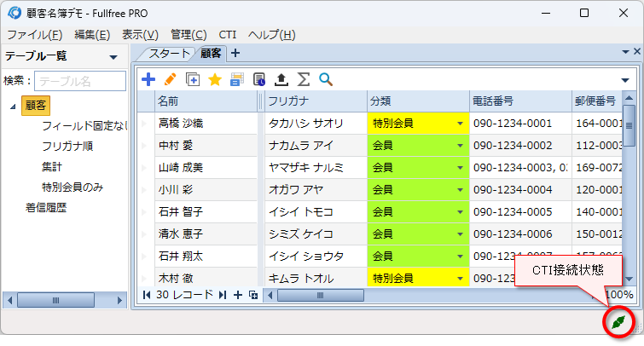Close the tab panel with X icon

click(x=637, y=51)
